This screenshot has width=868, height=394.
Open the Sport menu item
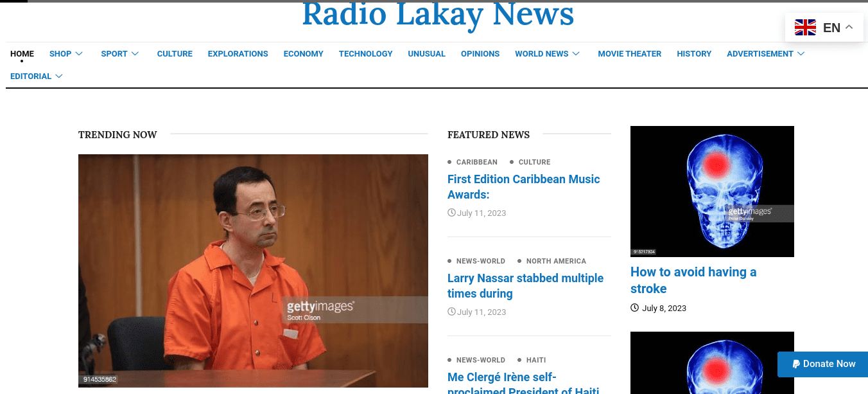pos(114,54)
